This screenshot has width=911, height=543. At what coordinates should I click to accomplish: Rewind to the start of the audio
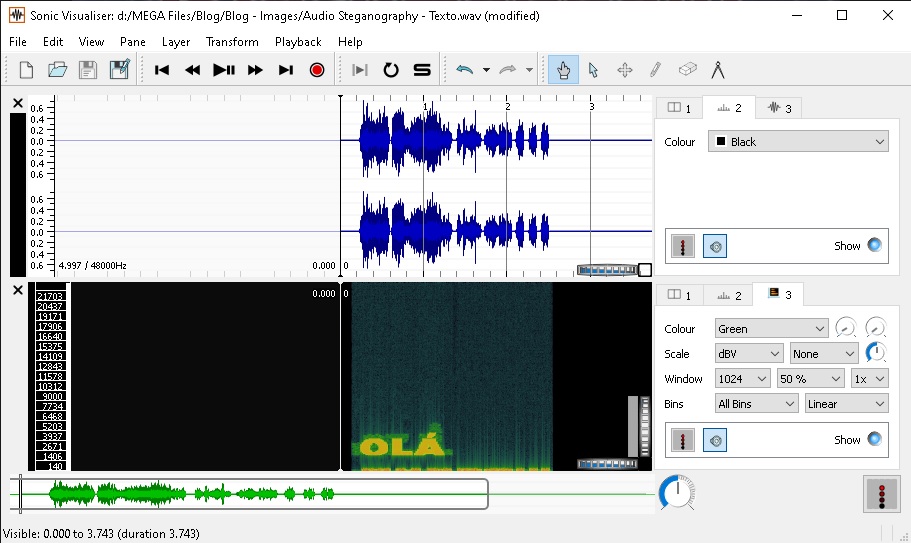(x=162, y=70)
